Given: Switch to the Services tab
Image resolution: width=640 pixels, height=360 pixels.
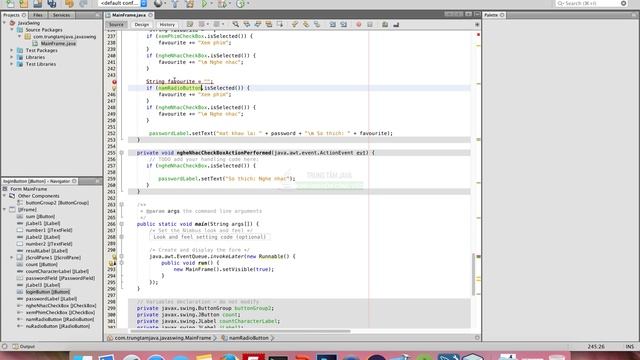Looking at the screenshot, I should pos(61,15).
